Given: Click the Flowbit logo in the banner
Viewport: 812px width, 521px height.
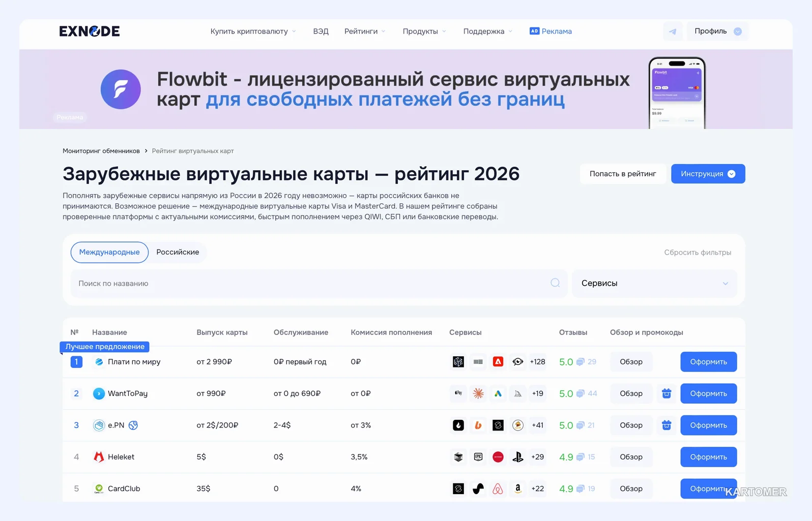Looking at the screenshot, I should click(x=121, y=89).
